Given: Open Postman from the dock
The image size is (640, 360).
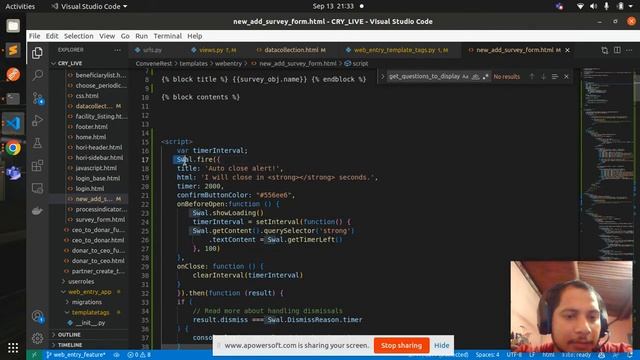Looking at the screenshot, I should (x=13, y=74).
